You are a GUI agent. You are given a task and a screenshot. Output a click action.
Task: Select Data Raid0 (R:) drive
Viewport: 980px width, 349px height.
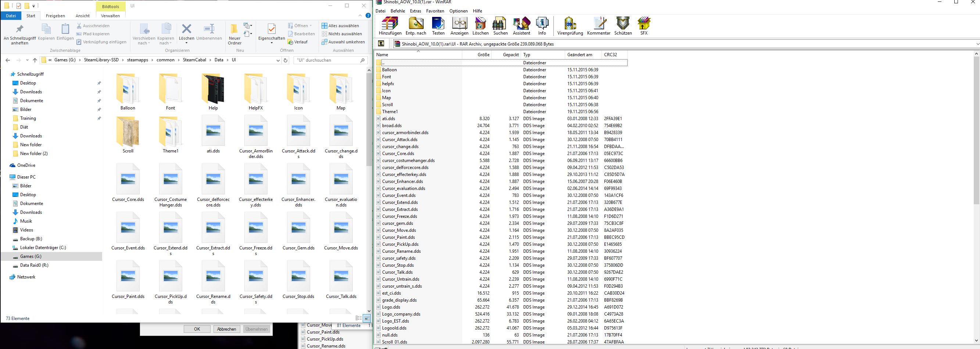pos(34,265)
